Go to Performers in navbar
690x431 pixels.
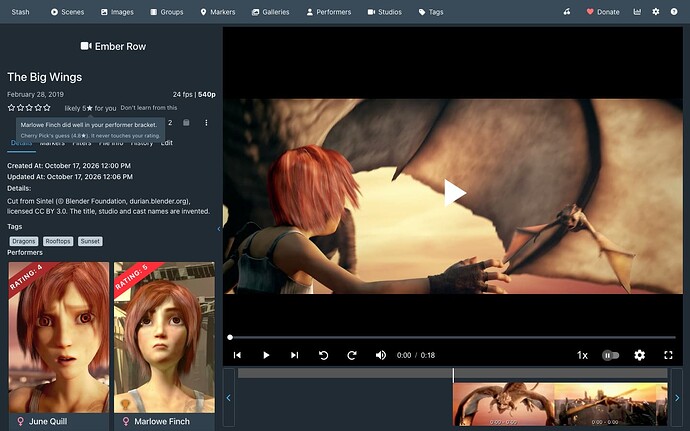(x=329, y=12)
